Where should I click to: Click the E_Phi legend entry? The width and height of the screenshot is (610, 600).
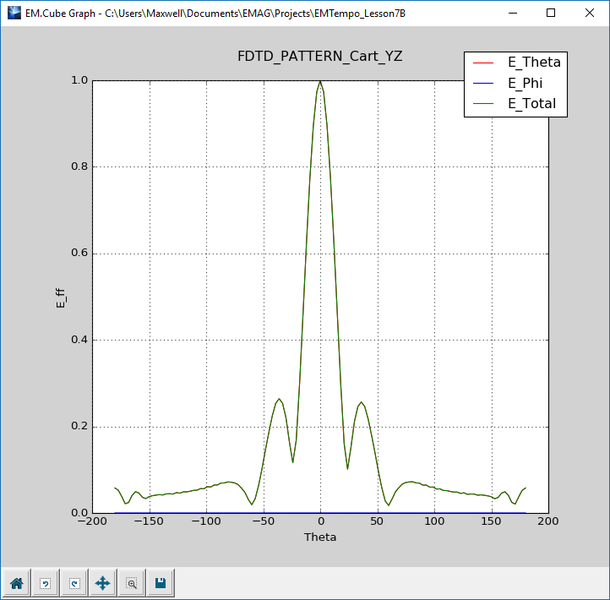pos(526,82)
